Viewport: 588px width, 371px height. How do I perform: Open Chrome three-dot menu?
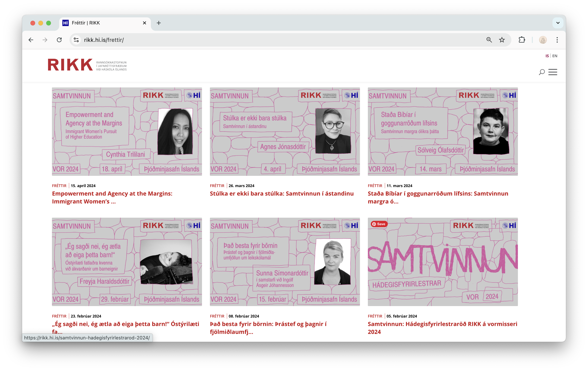pos(557,40)
